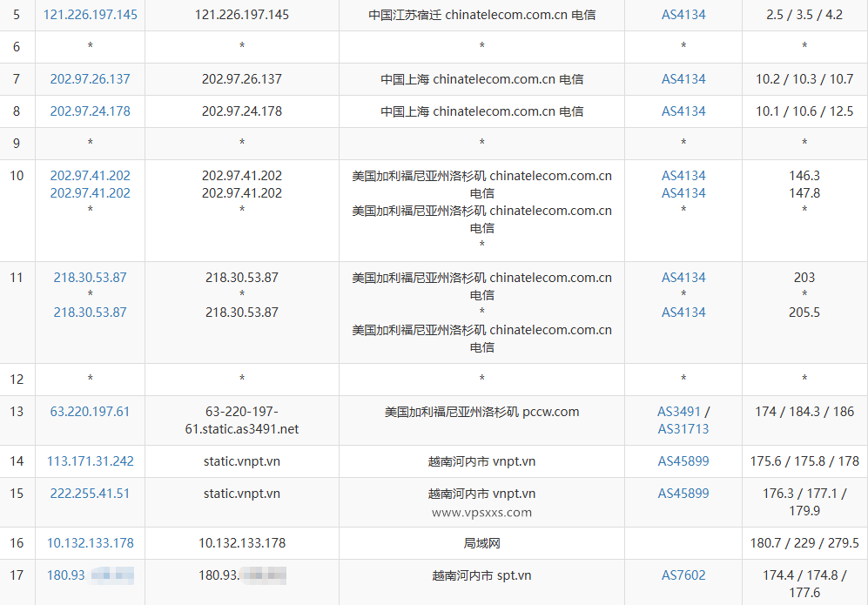Click IP link 202.97.41.202 at hop 10
Viewport: 868px width, 605px height.
90,175
